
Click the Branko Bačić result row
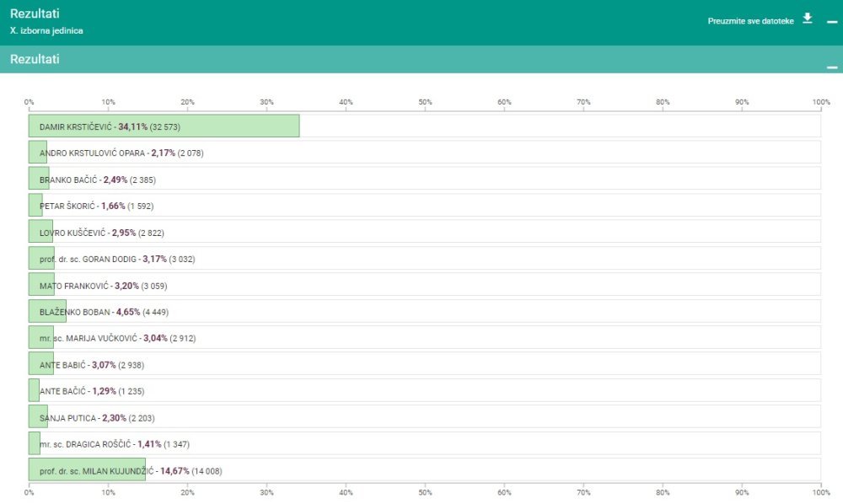coord(425,179)
